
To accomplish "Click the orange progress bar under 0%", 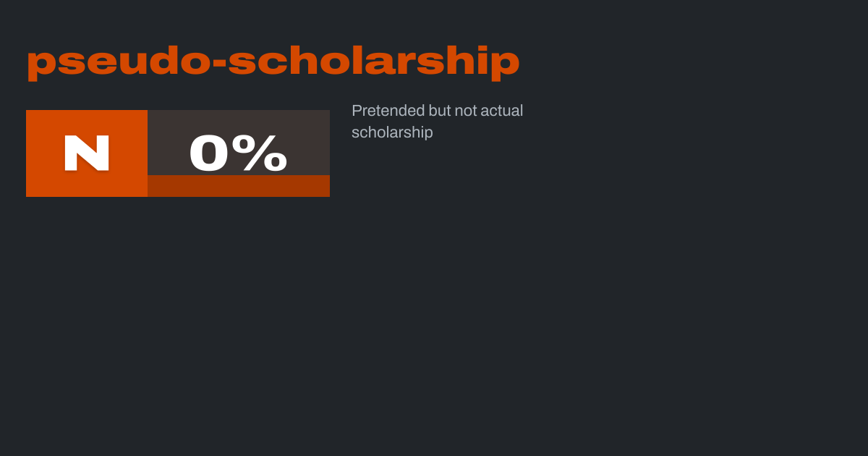I will click(239, 186).
